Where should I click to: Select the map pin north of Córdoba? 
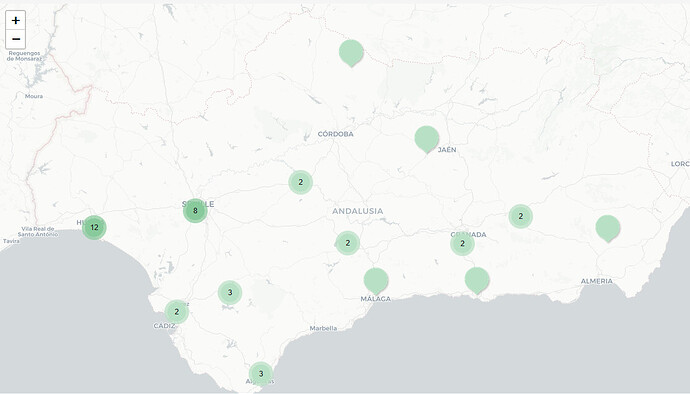tap(351, 53)
